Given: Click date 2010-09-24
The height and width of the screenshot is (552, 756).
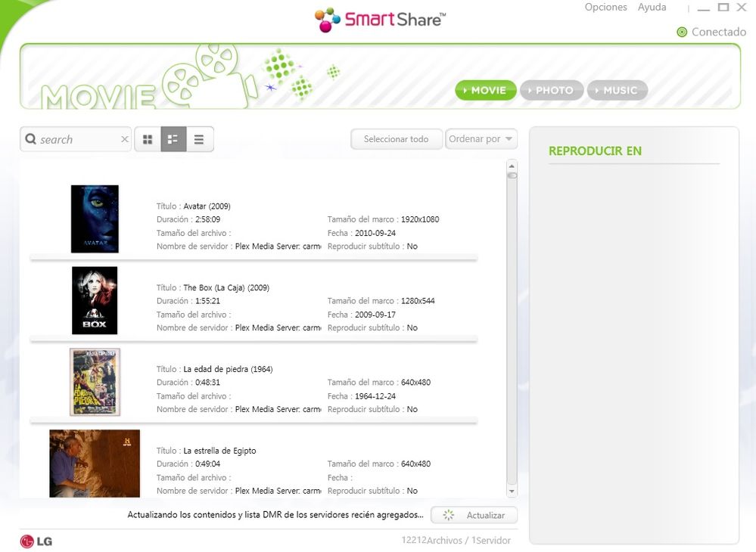Looking at the screenshot, I should pos(375,233).
